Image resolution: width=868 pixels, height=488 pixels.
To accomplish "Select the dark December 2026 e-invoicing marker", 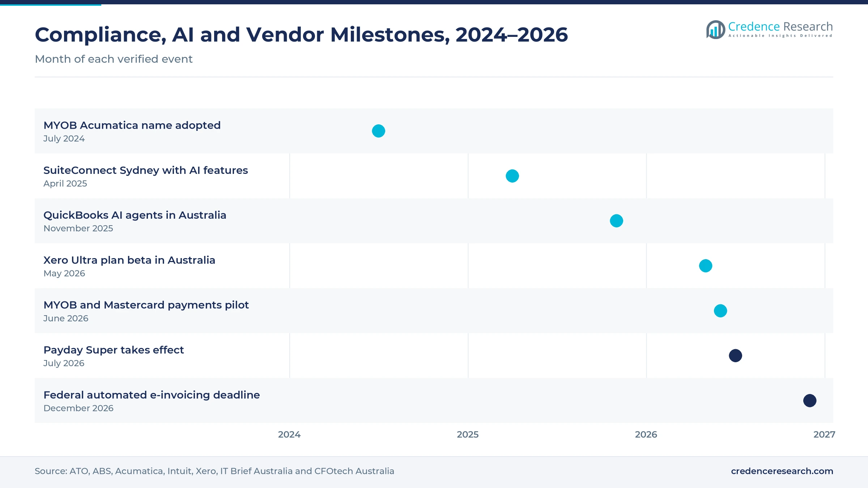I will 810,401.
